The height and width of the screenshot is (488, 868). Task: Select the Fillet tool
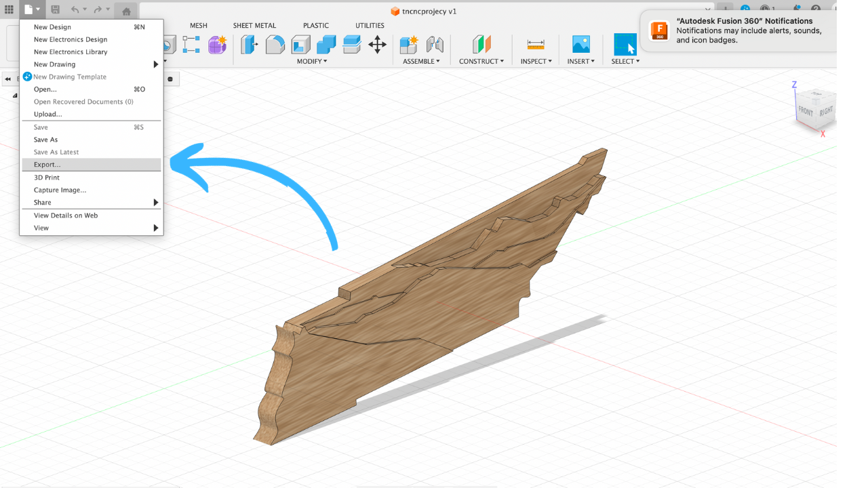click(275, 45)
